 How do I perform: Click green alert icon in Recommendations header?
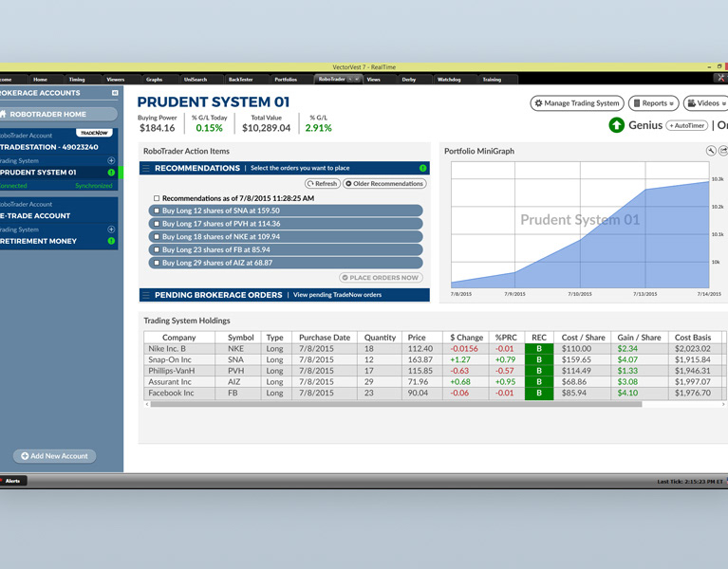coord(422,169)
